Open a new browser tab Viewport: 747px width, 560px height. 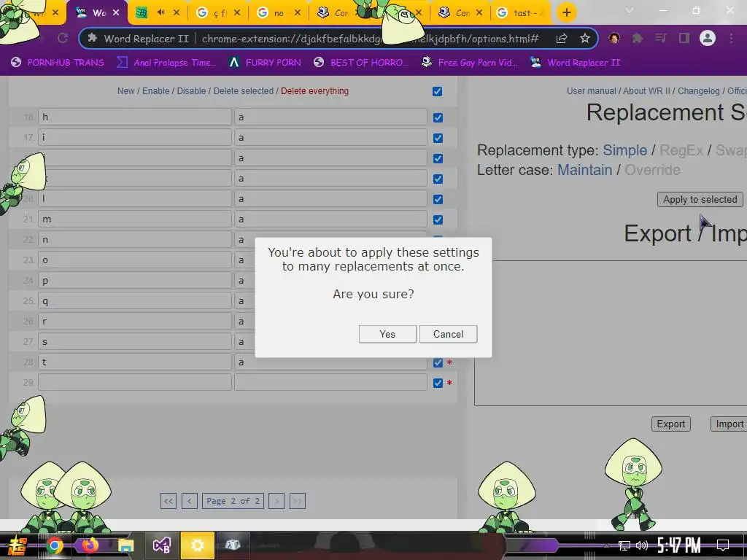[x=566, y=12]
